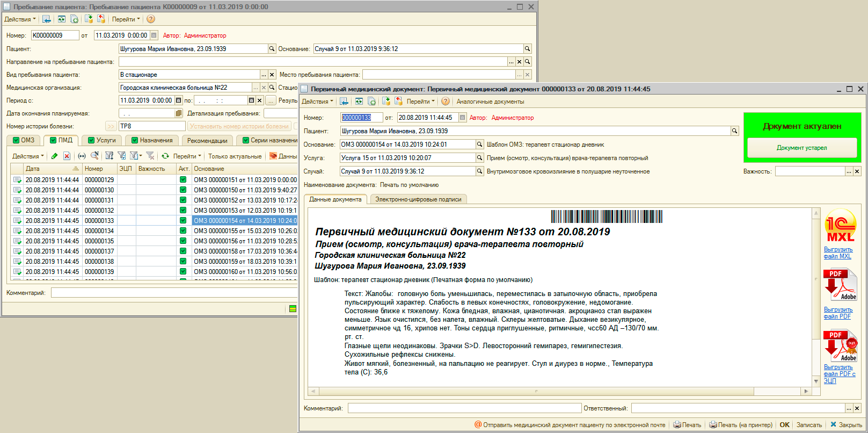Toggle Акт. checkbox for document 000000138
868x433 pixels.
[x=183, y=262]
